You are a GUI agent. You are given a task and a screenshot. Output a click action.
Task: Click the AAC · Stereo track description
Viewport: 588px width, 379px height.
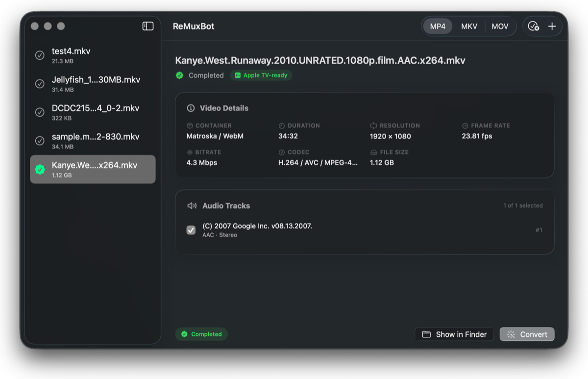pos(220,235)
